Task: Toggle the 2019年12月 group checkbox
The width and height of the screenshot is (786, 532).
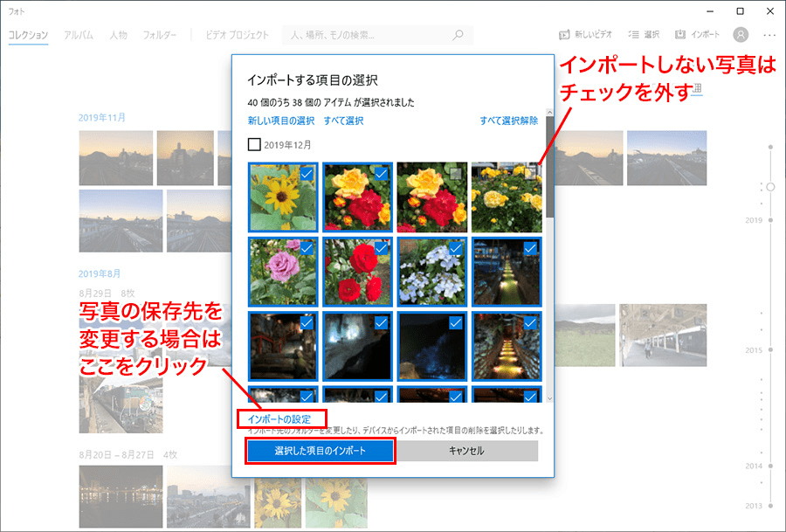Action: point(254,144)
